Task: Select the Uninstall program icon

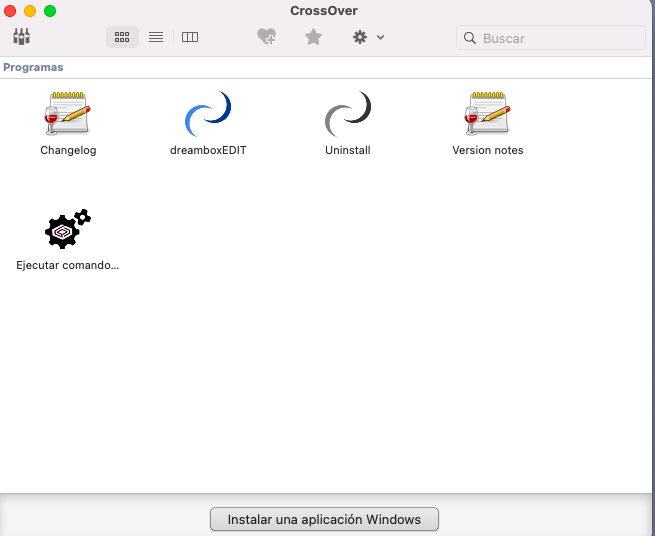Action: [x=348, y=114]
